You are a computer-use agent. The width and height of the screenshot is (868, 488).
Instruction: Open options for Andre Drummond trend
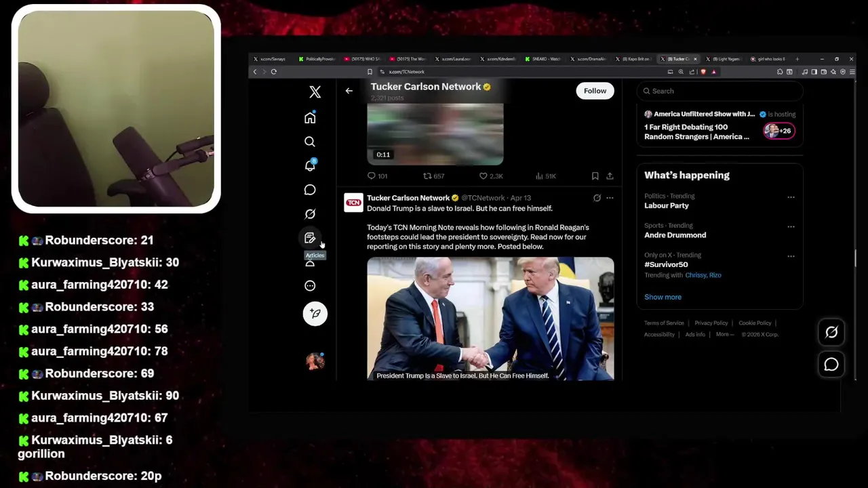tap(791, 226)
